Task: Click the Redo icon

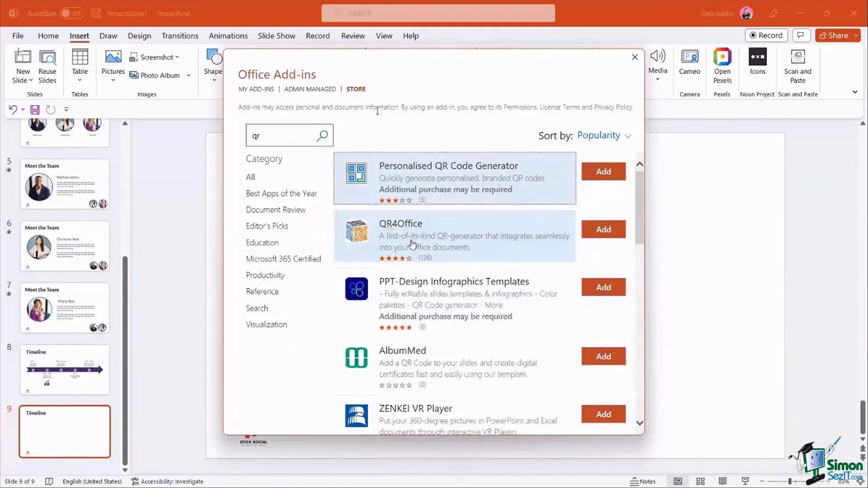Action: tap(51, 109)
